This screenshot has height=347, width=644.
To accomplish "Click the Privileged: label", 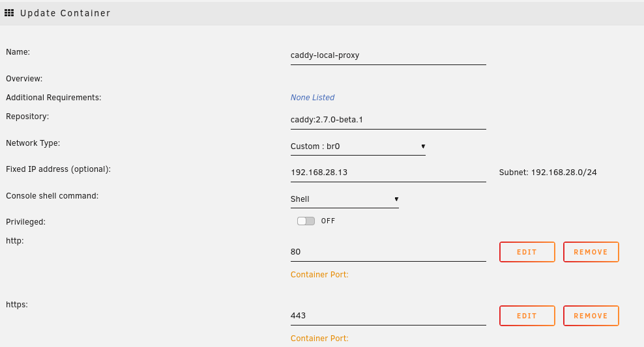I will (x=25, y=222).
